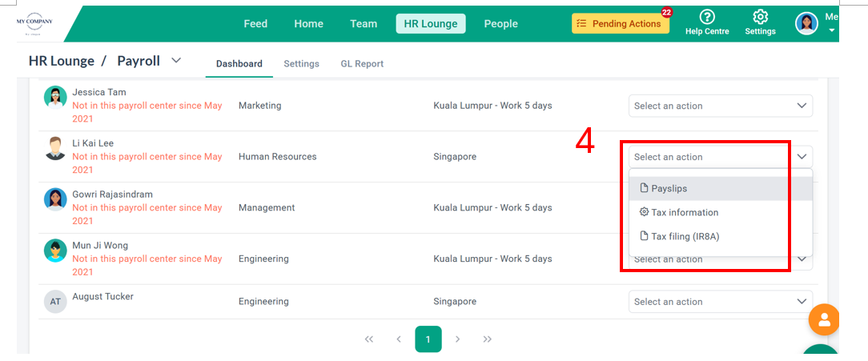Choose Payslips from the action menu
Image resolution: width=868 pixels, height=361 pixels.
tap(720, 188)
